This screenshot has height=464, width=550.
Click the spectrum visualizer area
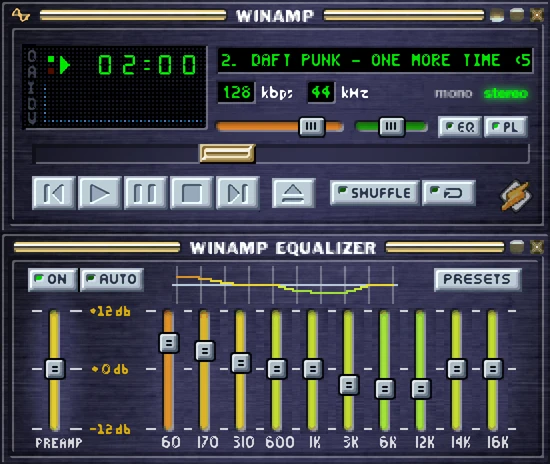coord(124,103)
